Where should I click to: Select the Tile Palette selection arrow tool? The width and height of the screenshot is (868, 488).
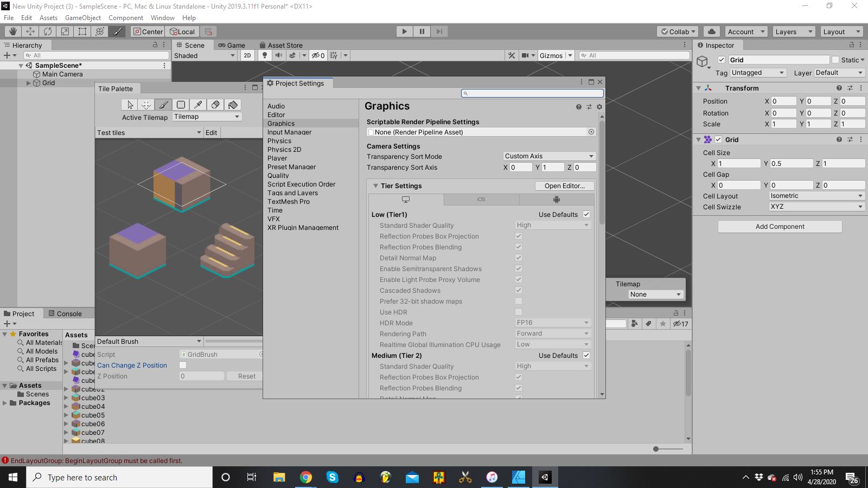tap(130, 105)
